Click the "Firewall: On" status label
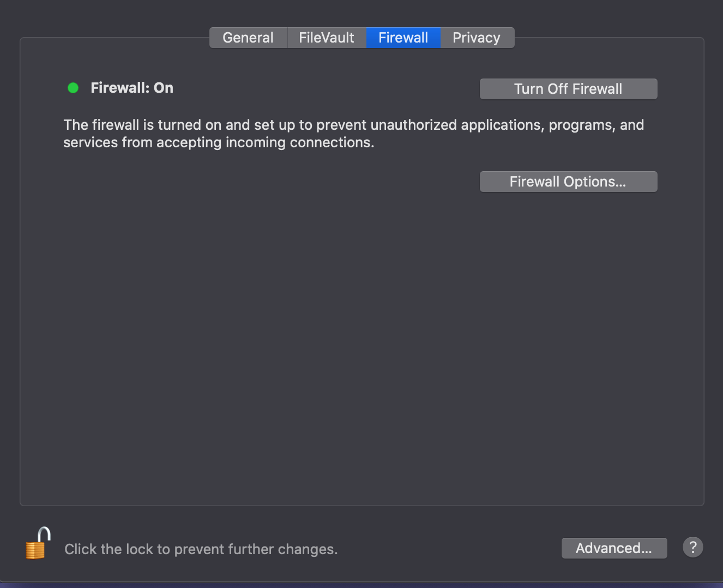 [132, 88]
